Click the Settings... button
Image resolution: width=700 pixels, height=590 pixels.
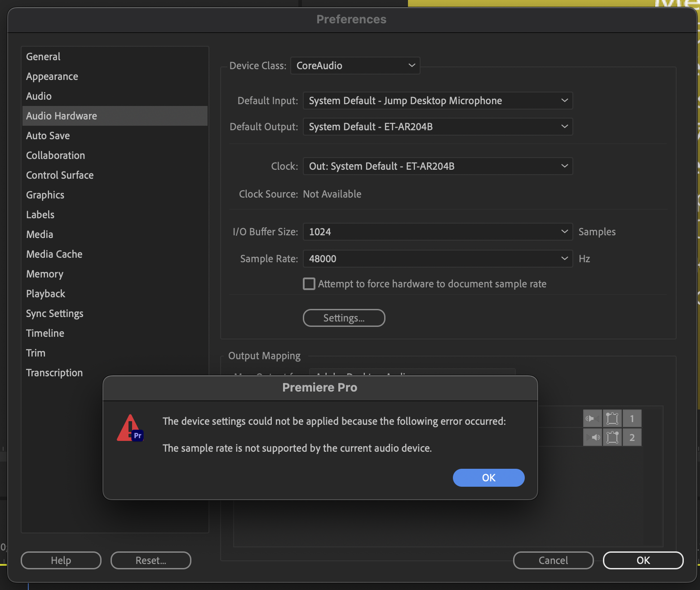(344, 317)
